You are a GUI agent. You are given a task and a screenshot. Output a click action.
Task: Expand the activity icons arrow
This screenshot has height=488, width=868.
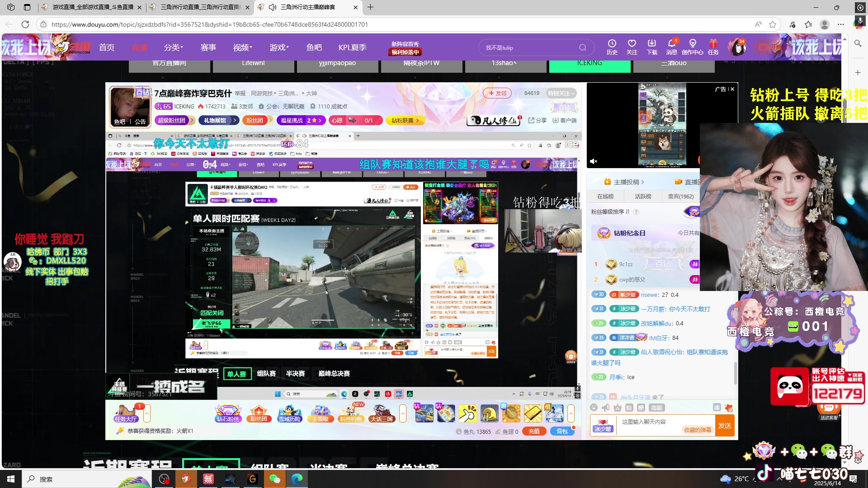[x=403, y=413]
